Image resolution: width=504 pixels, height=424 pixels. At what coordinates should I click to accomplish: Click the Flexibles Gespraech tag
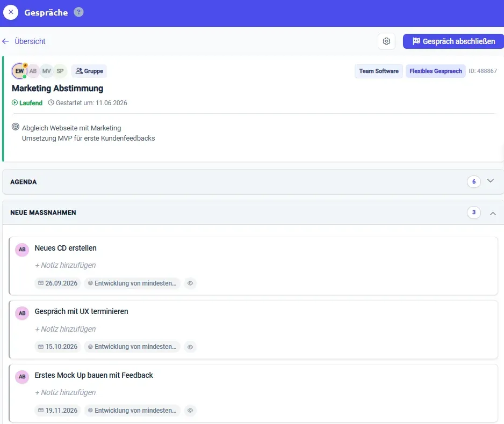(436, 71)
